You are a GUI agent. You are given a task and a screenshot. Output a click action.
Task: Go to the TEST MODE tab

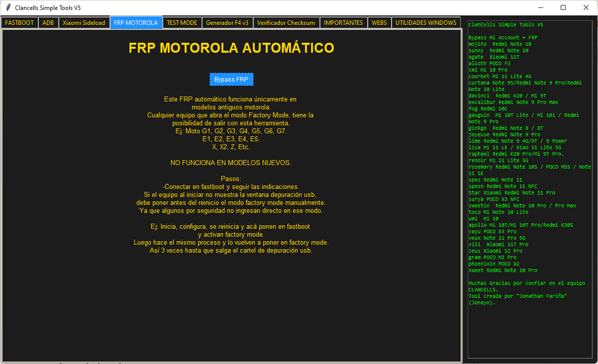(x=182, y=23)
